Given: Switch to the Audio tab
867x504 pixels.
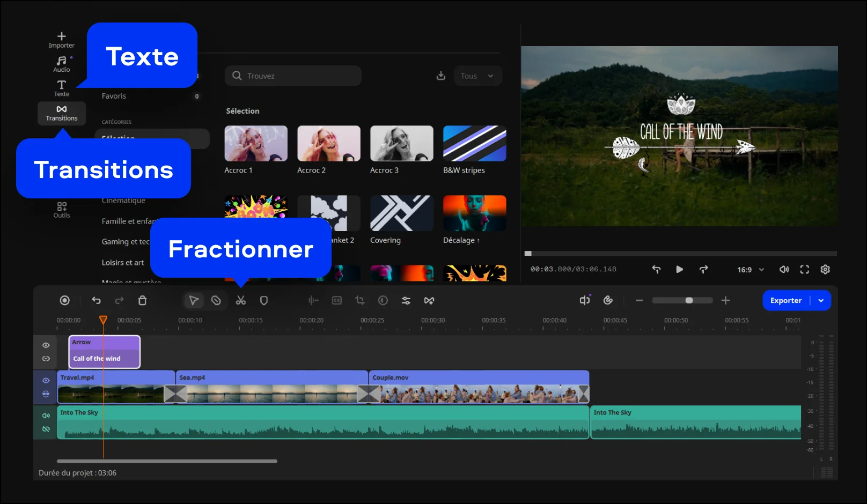Looking at the screenshot, I should click(x=62, y=64).
